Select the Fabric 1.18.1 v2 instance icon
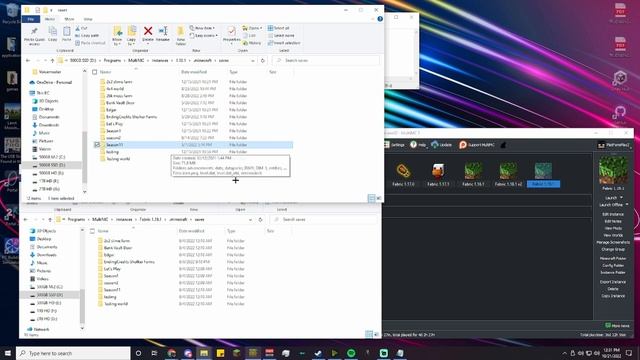This screenshot has height=360, width=640. point(508,171)
